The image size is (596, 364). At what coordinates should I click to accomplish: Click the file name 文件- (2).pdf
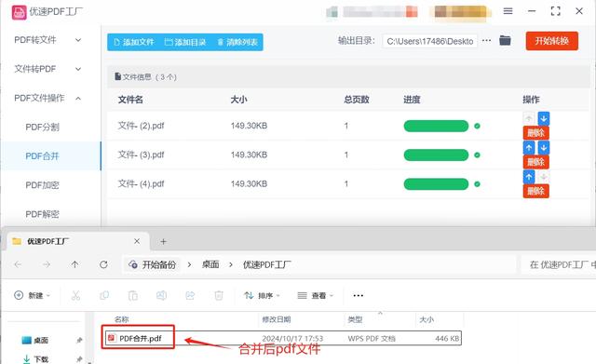(x=141, y=126)
